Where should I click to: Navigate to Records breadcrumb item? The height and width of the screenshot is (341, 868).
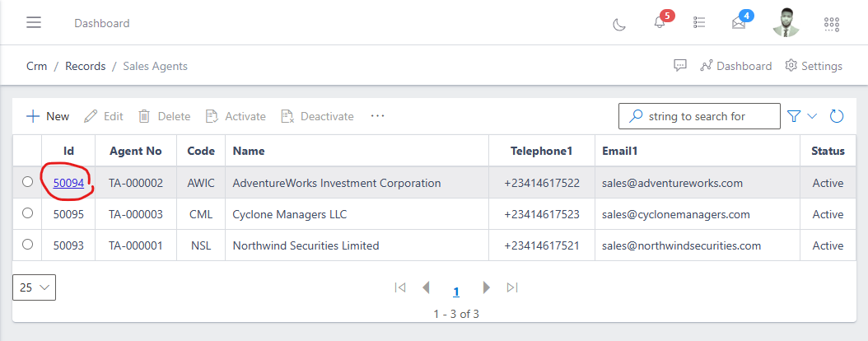(85, 66)
